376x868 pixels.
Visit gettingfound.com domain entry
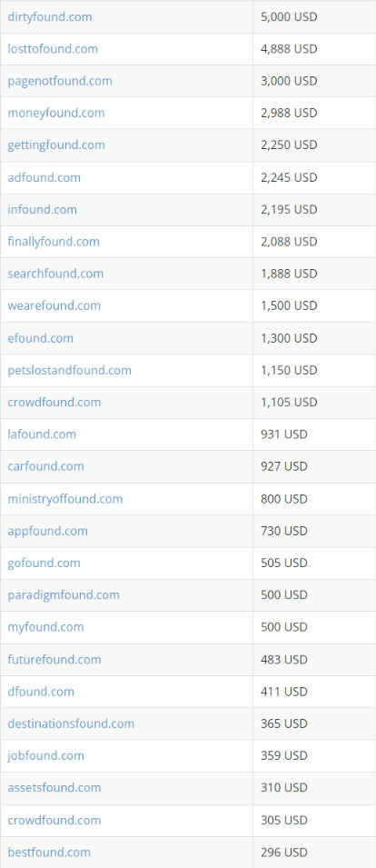coord(55,145)
